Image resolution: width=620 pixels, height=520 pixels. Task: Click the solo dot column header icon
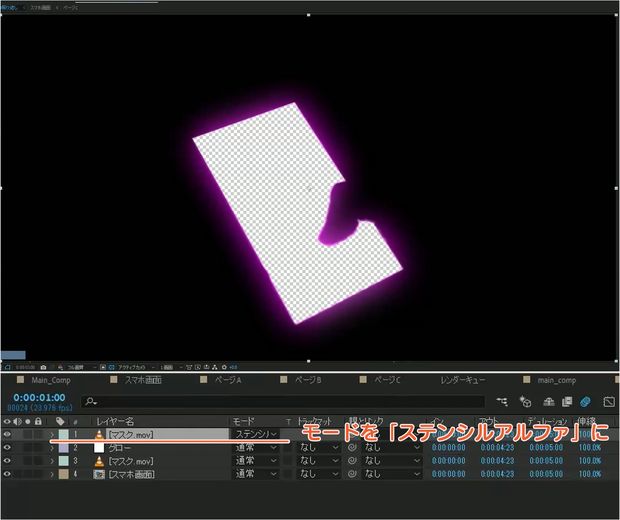pyautogui.click(x=28, y=422)
